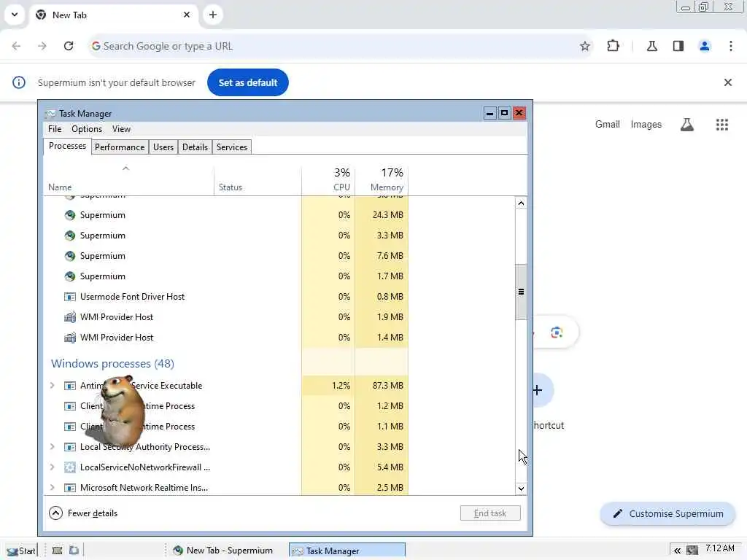Open Task Manager File menu
The image size is (747, 560).
[x=55, y=129]
